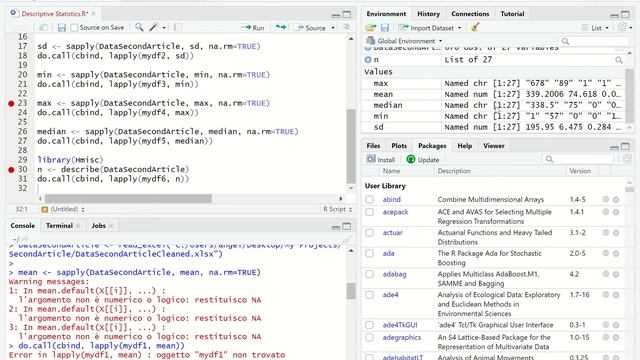Save workspace in Environment pane
This screenshot has height=360, width=640.
coord(384,27)
